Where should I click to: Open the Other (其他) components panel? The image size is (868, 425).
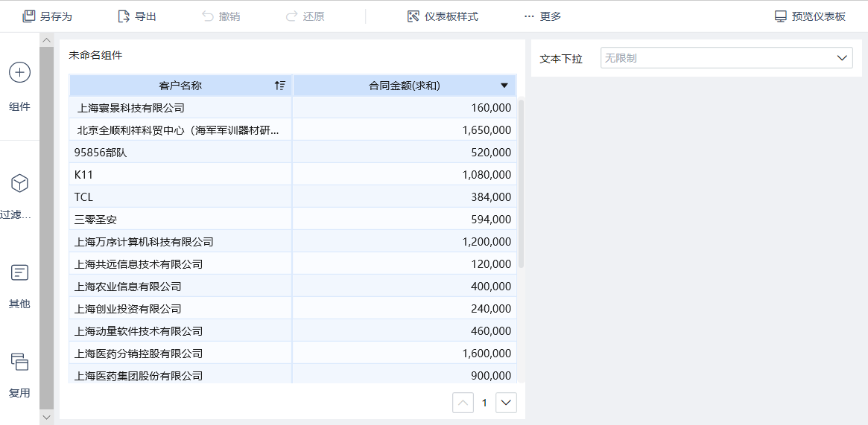pyautogui.click(x=19, y=273)
